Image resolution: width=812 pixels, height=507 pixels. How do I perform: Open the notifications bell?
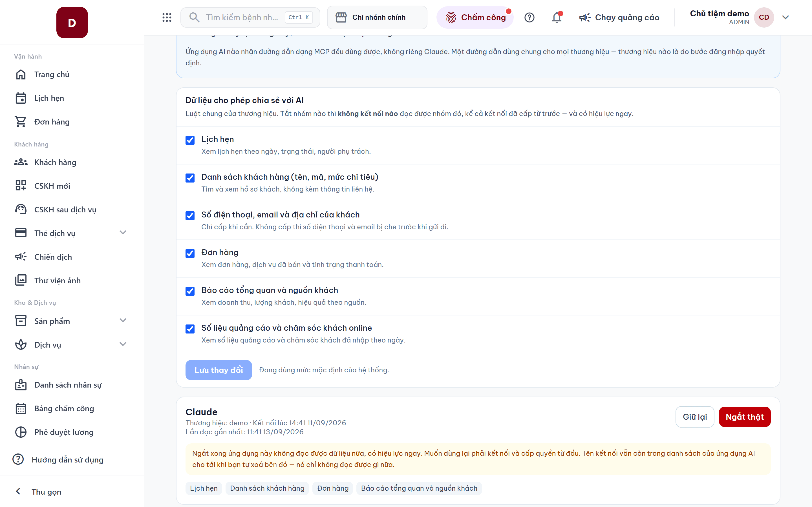point(557,17)
